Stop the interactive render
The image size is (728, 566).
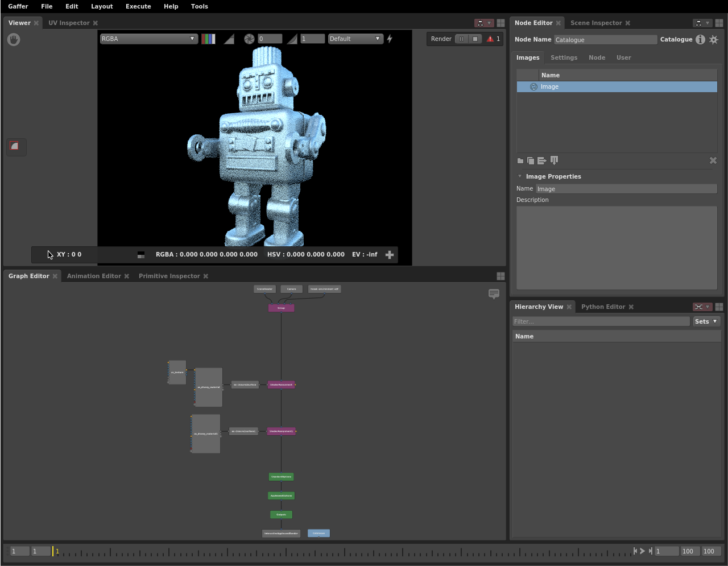[x=475, y=39]
